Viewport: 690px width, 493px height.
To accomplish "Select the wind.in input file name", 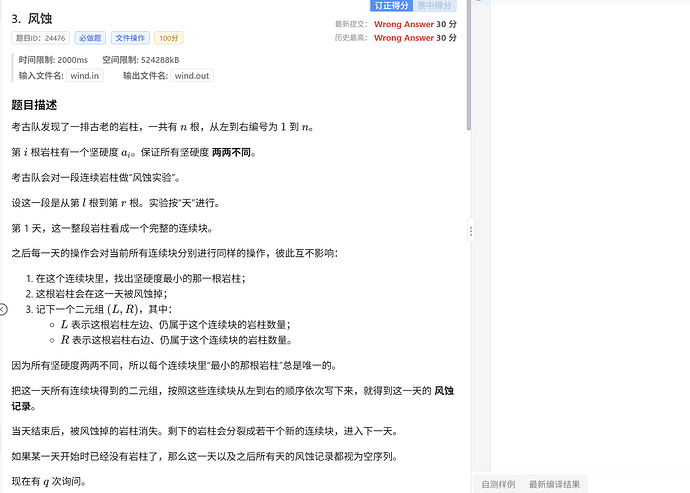I will (x=84, y=76).
